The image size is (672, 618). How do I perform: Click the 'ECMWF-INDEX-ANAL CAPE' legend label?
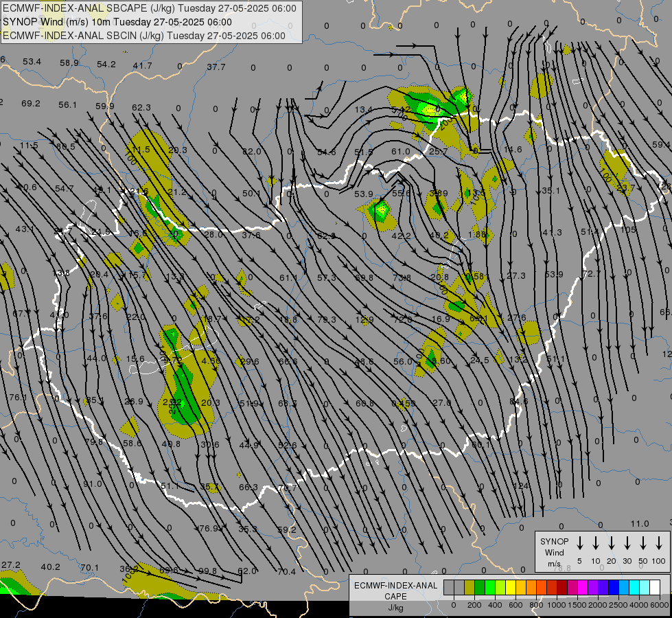pyautogui.click(x=395, y=591)
